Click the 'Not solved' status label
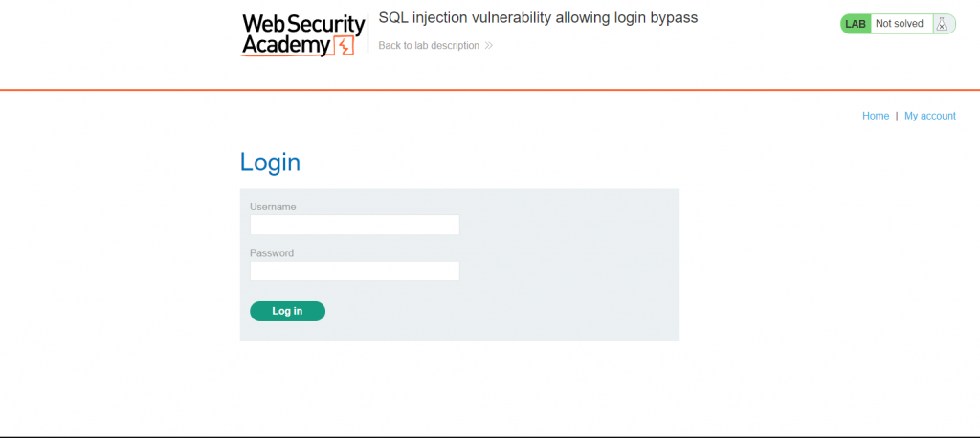Image resolution: width=980 pixels, height=438 pixels. point(900,24)
